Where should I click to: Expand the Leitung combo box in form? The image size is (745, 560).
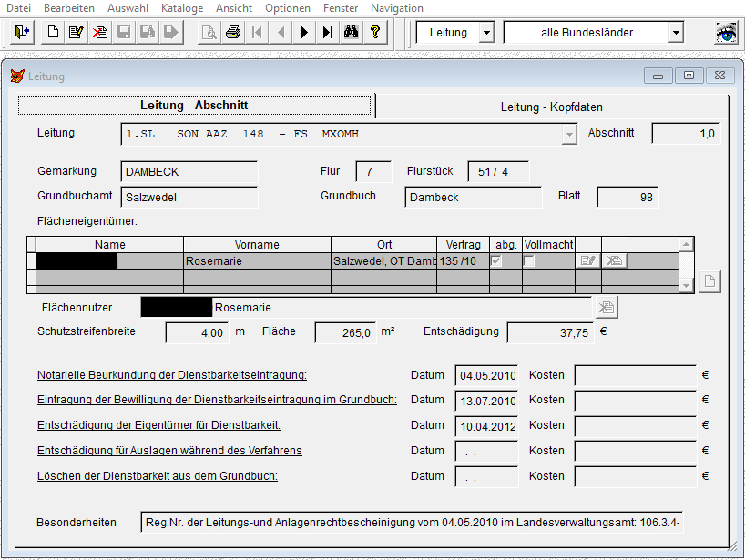[x=568, y=135]
